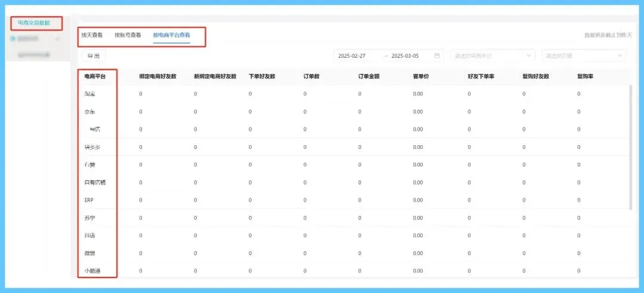This screenshot has height=293, width=644.
Task: Click the 订单数 column header
Action: [311, 77]
